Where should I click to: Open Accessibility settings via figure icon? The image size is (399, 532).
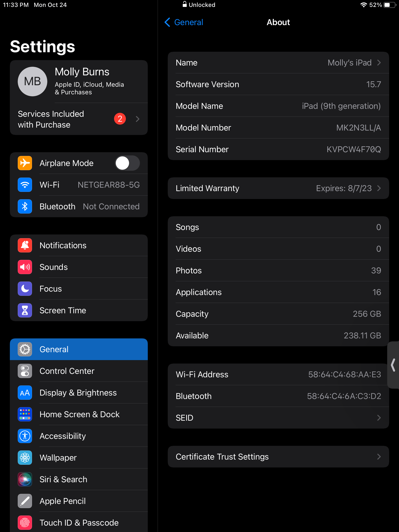[x=25, y=436]
